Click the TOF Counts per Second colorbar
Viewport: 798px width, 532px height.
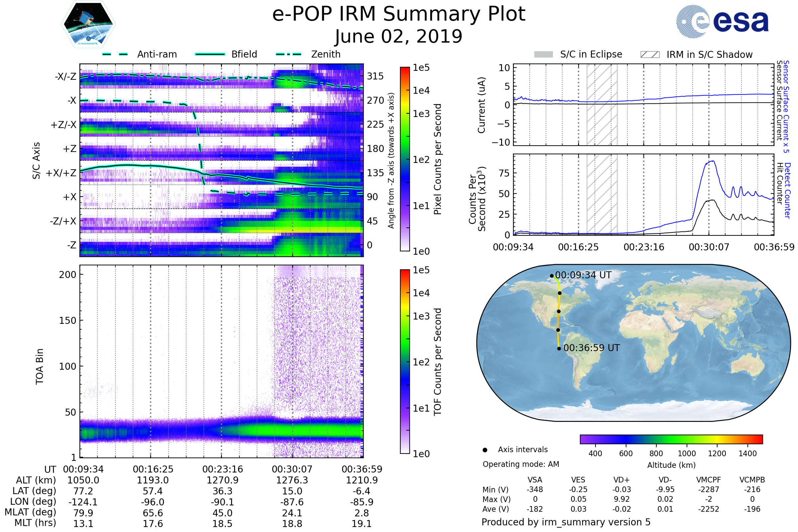[405, 362]
